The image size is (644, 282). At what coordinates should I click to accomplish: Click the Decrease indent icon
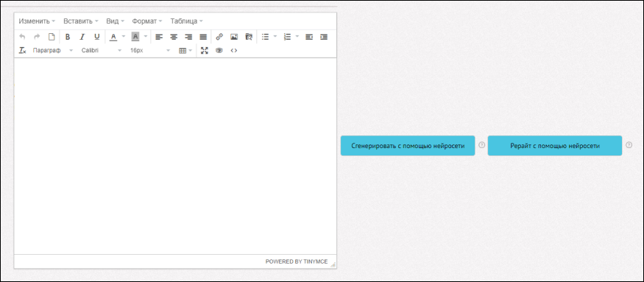coord(309,37)
